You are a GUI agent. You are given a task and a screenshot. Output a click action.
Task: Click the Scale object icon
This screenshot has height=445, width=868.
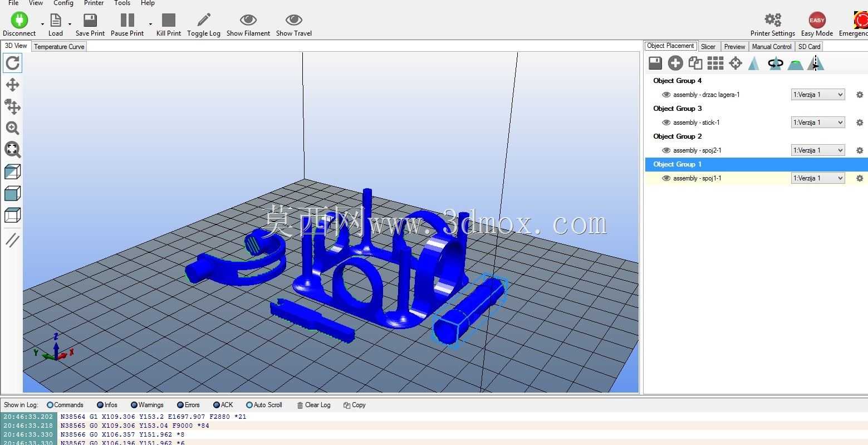click(754, 63)
